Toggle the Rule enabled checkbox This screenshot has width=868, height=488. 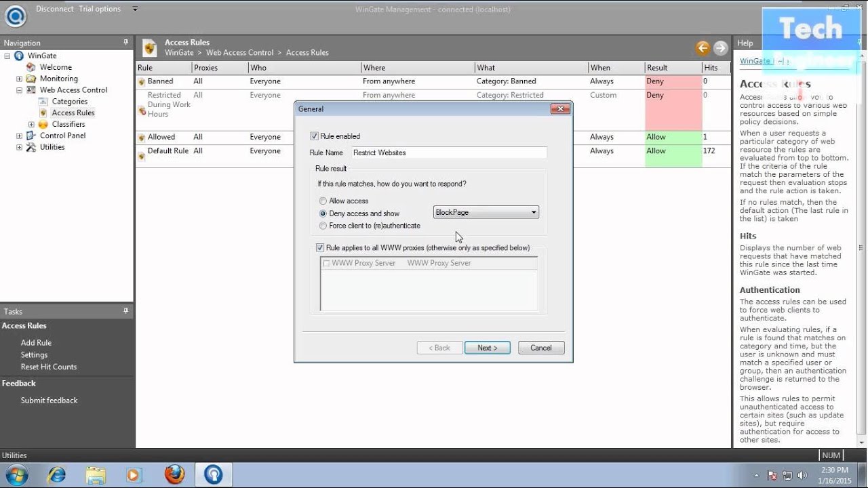pos(314,136)
